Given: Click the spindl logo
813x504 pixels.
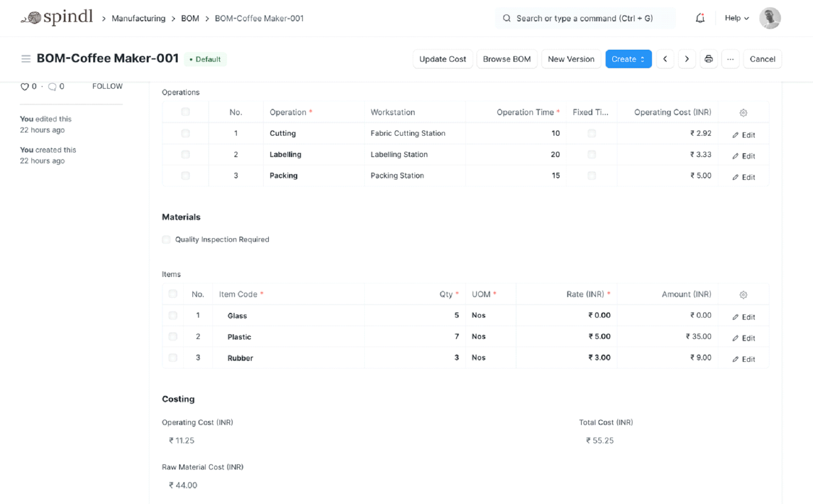Looking at the screenshot, I should (x=57, y=18).
